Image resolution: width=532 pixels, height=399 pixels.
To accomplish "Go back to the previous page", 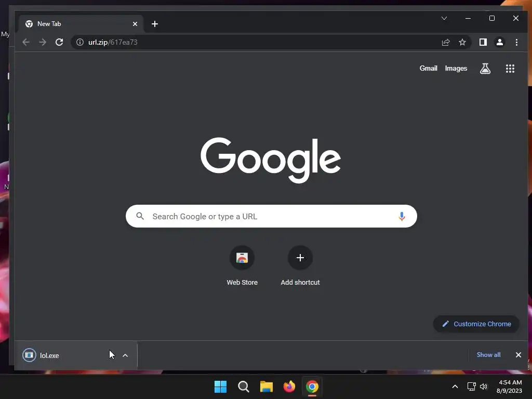I will (26, 43).
